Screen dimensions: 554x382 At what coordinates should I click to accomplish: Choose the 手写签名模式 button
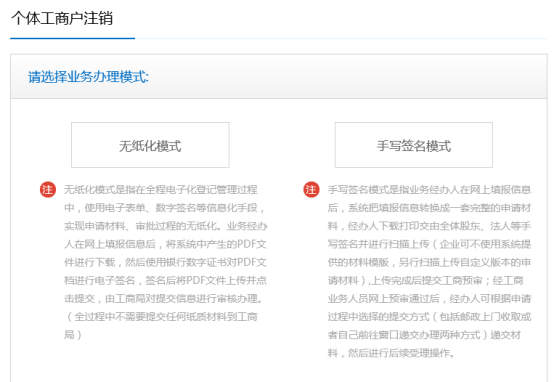tap(414, 145)
